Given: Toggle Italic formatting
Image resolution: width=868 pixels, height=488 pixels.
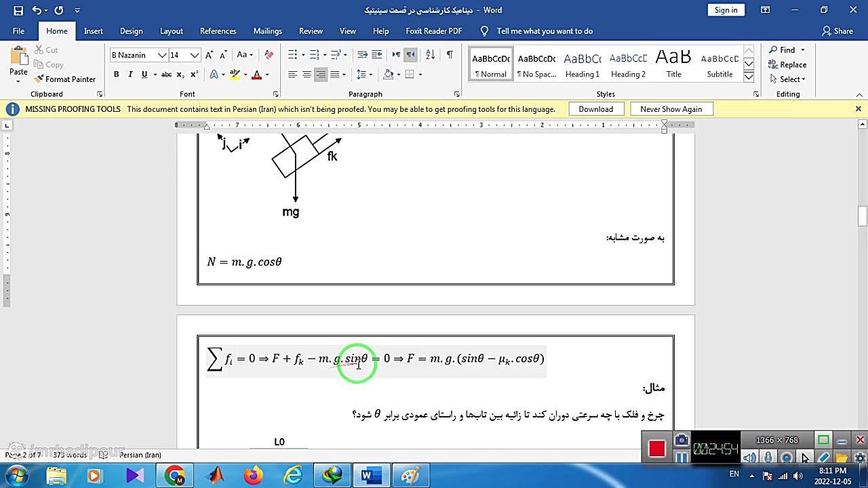Looking at the screenshot, I should pos(130,75).
